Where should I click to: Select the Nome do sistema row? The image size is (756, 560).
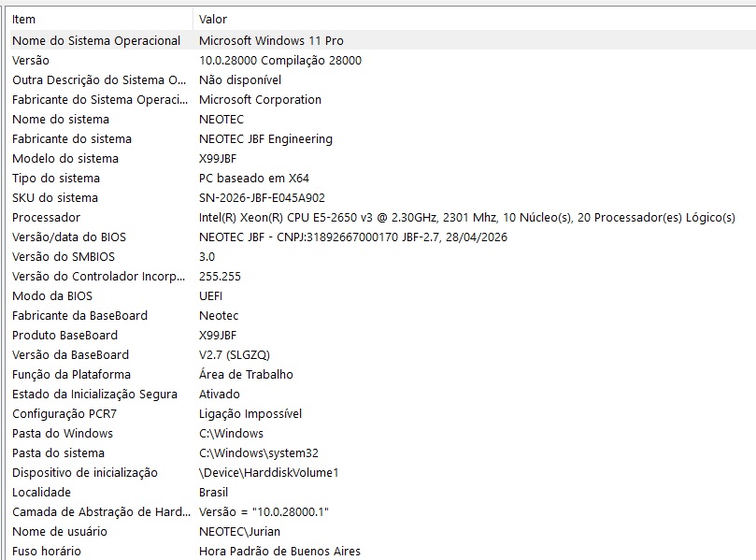61,119
